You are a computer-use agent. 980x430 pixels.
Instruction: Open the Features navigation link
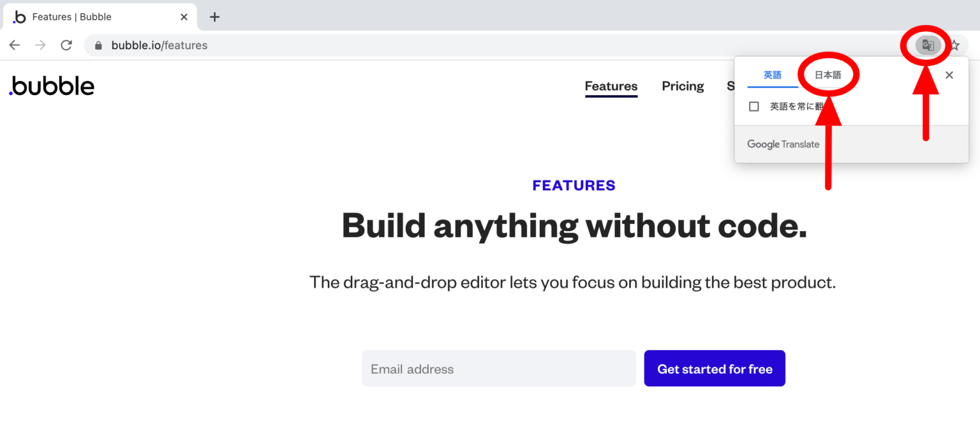click(x=611, y=86)
